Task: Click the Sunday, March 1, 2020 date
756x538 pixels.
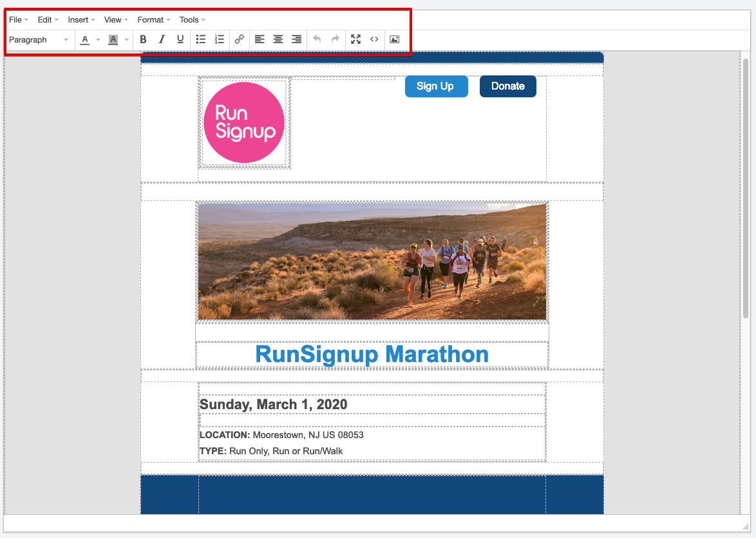Action: 274,405
